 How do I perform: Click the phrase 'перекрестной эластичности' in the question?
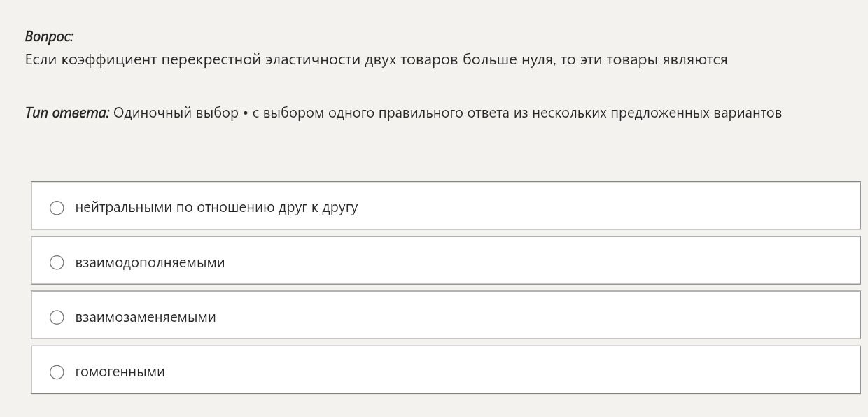click(x=260, y=59)
